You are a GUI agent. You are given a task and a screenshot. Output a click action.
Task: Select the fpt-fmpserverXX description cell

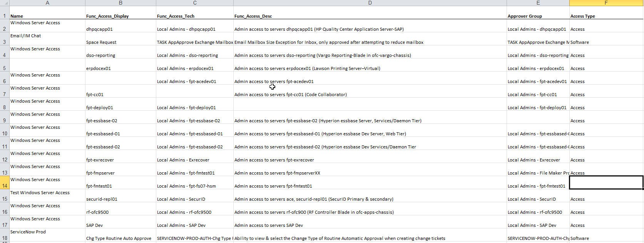pyautogui.click(x=370, y=170)
